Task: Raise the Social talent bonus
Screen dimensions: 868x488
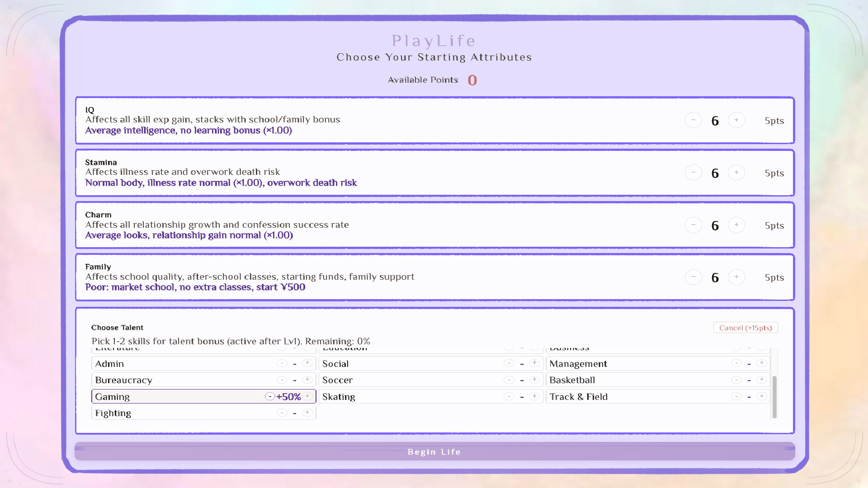Action: [534, 363]
